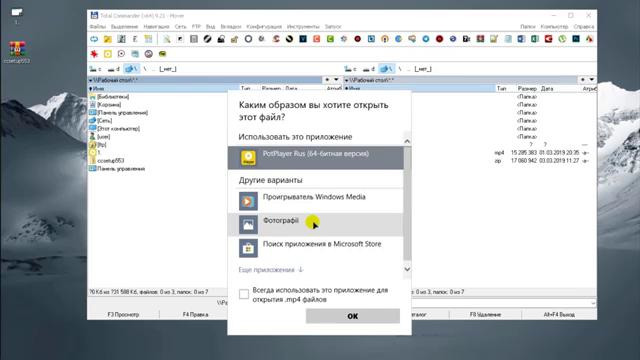Screen dimensions: 640x360
Task: Click the Total Commander title bar icon
Action: [x=94, y=16]
